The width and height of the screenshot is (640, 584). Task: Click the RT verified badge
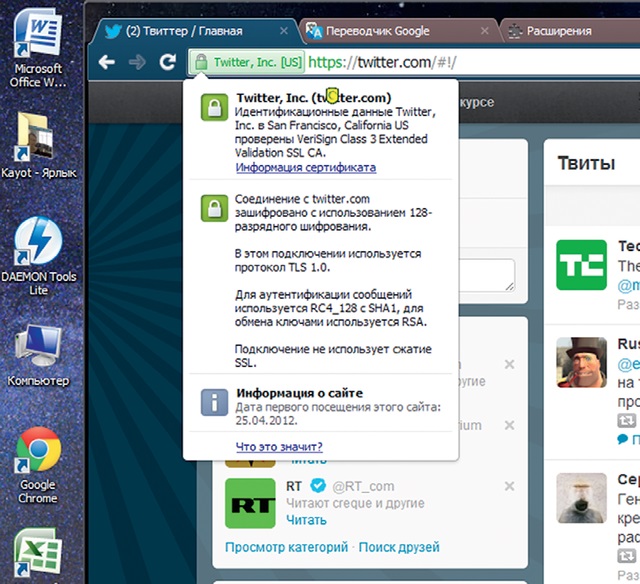click(318, 486)
